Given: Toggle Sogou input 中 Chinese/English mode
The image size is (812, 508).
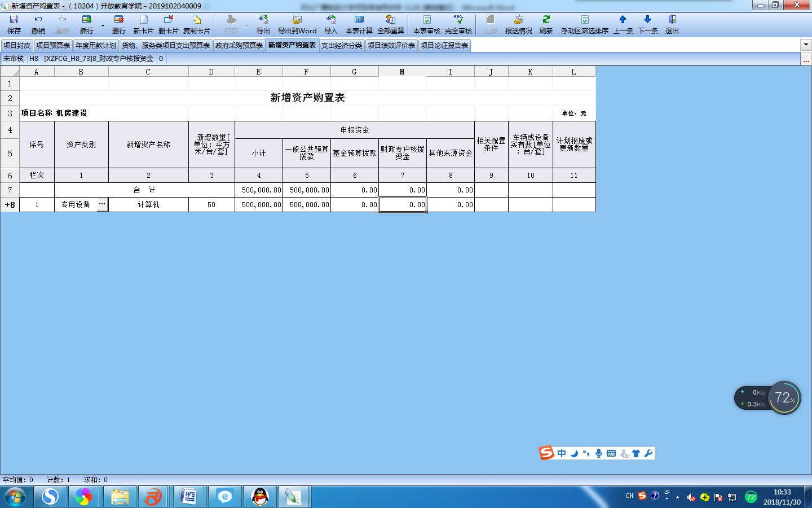Looking at the screenshot, I should [562, 453].
